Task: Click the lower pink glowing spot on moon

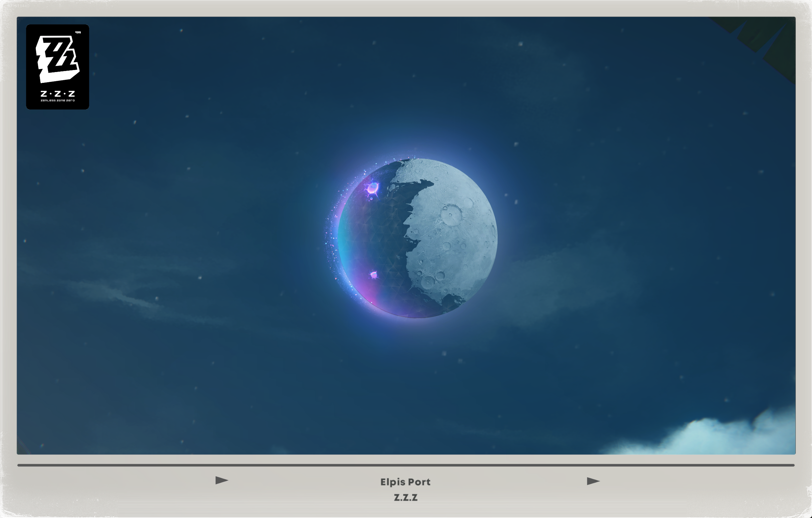Action: pos(374,275)
